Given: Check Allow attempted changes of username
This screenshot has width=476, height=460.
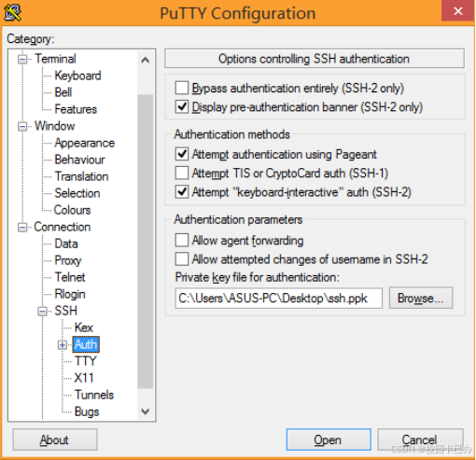Looking at the screenshot, I should coord(182,258).
